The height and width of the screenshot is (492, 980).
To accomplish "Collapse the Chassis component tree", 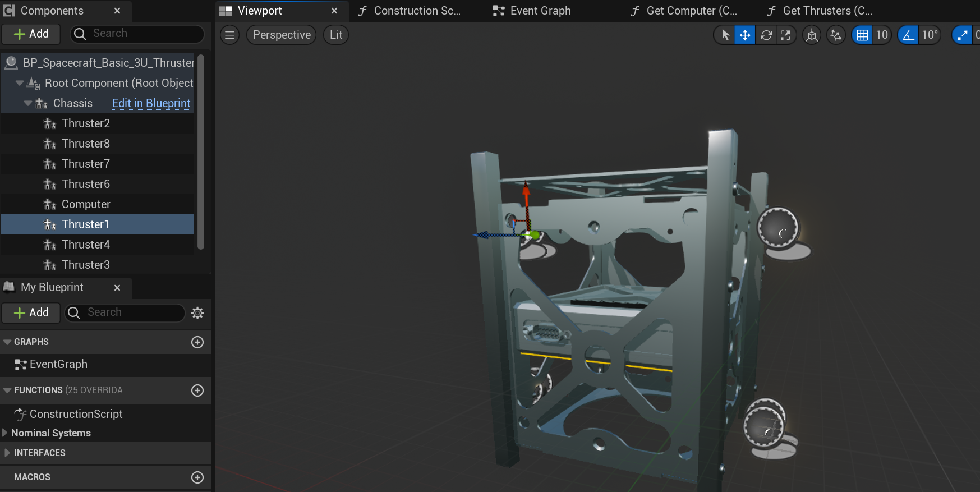I will coord(28,104).
